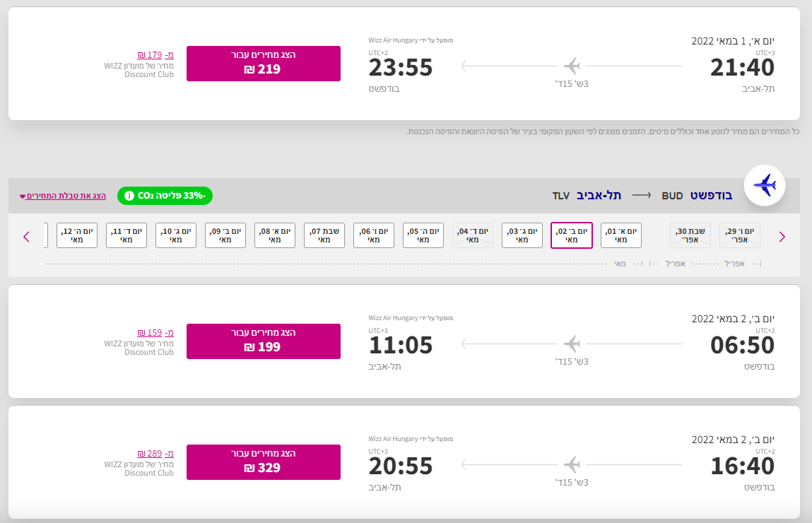
Task: Select the 03 May date tab
Action: pyautogui.click(x=522, y=235)
